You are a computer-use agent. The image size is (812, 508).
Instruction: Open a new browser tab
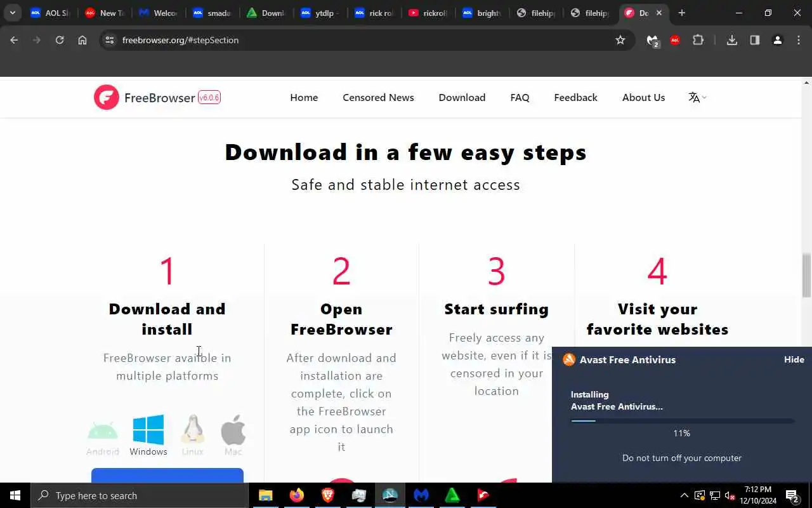click(682, 13)
